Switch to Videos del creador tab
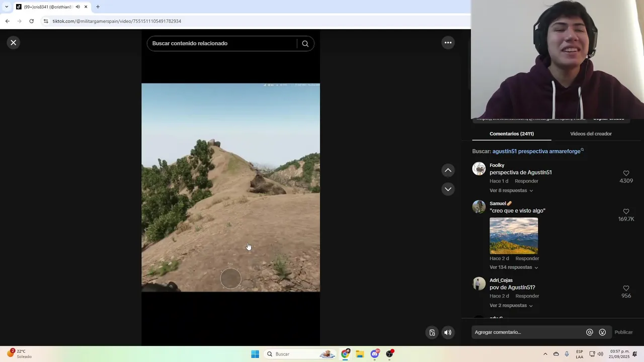 [591, 134]
